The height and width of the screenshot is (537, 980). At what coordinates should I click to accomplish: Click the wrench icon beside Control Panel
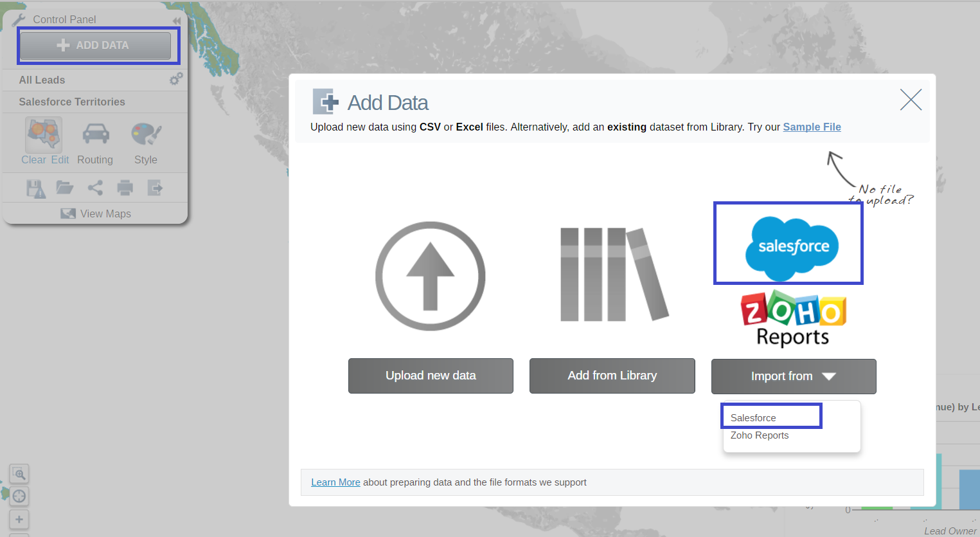coord(19,20)
